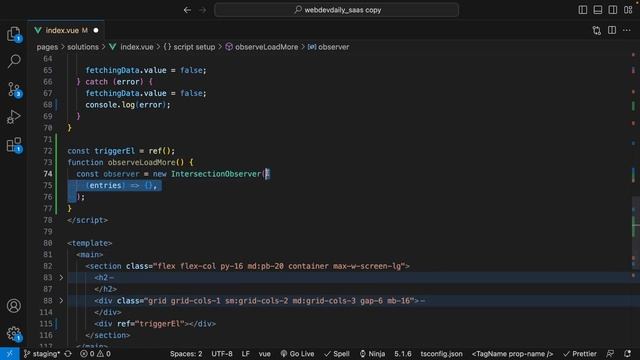Synchronize changes in the status bar

coord(68,354)
